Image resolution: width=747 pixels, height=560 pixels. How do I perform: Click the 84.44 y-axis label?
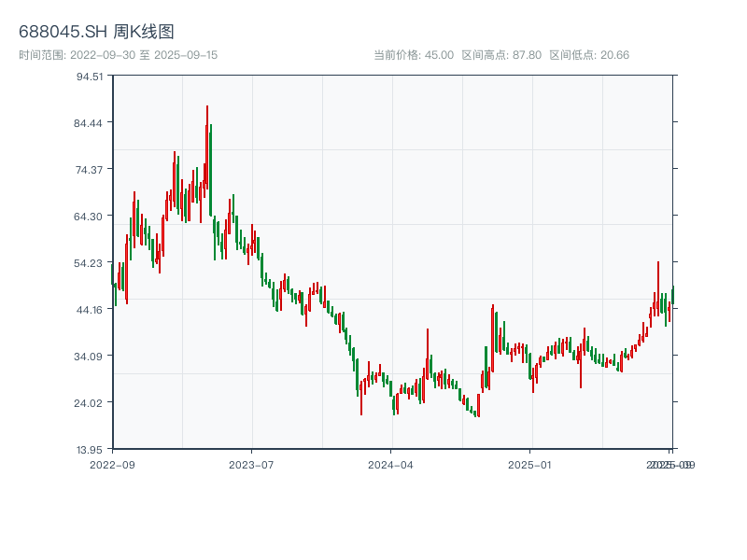(x=88, y=123)
